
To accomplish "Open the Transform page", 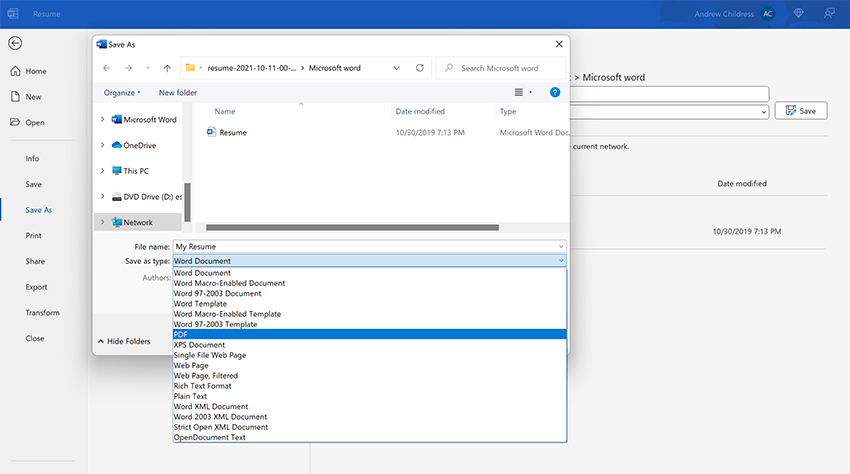I will click(42, 312).
